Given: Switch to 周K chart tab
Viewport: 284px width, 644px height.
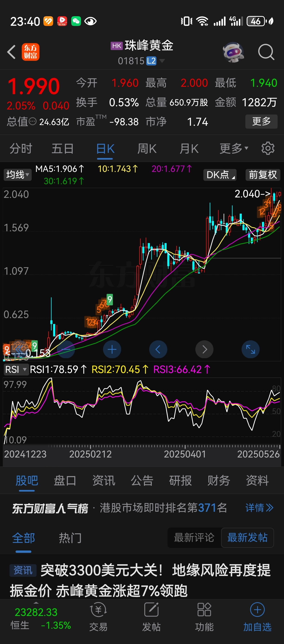Looking at the screenshot, I should 147,148.
